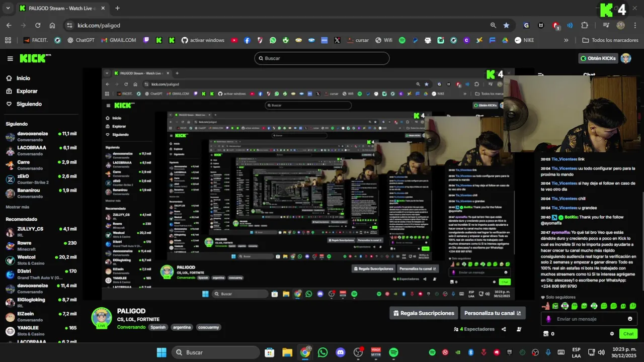This screenshot has width=644, height=362.
Task: Open the emoji picker in chat input
Action: [x=630, y=319]
